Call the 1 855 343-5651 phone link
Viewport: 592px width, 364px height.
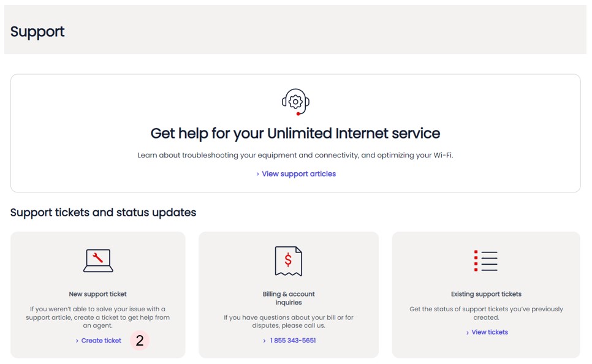point(293,341)
